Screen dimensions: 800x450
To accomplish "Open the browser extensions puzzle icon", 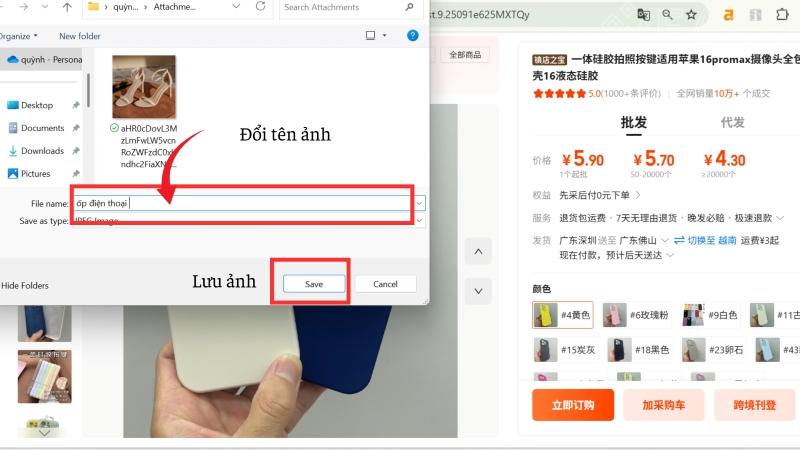I will (x=782, y=14).
